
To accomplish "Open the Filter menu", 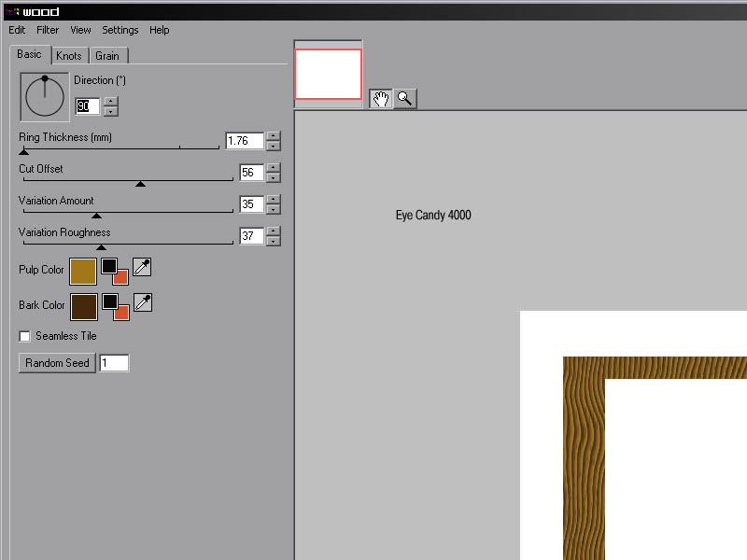I will click(48, 30).
